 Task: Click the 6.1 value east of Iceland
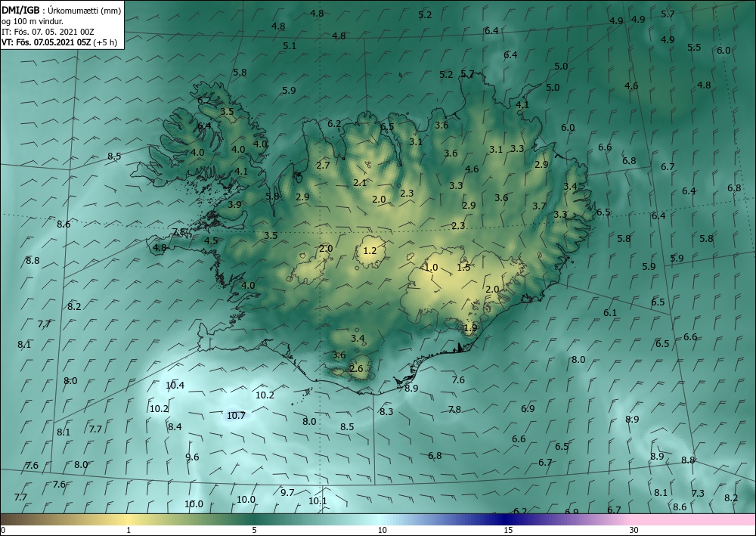tap(610, 313)
